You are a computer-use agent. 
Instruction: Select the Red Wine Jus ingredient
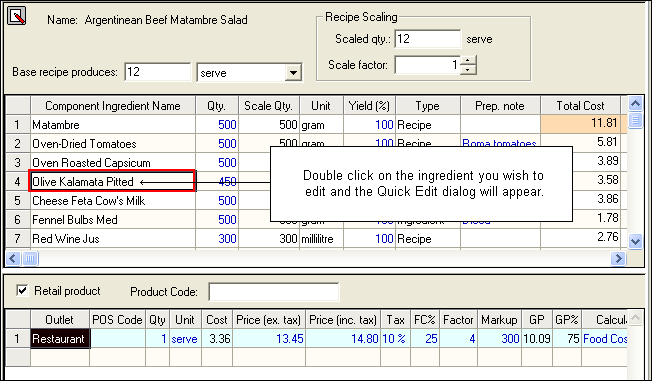coord(113,238)
